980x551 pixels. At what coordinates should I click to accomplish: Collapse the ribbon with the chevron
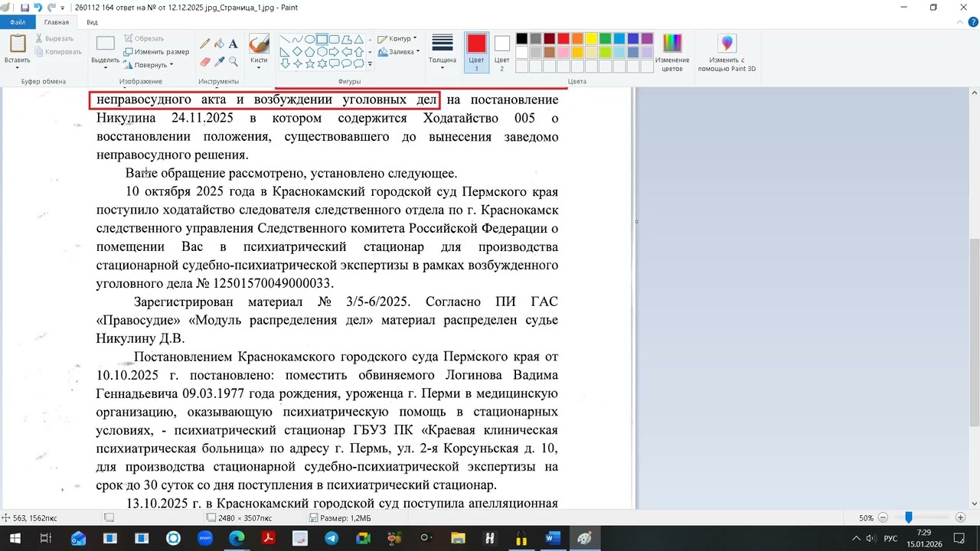[x=960, y=22]
